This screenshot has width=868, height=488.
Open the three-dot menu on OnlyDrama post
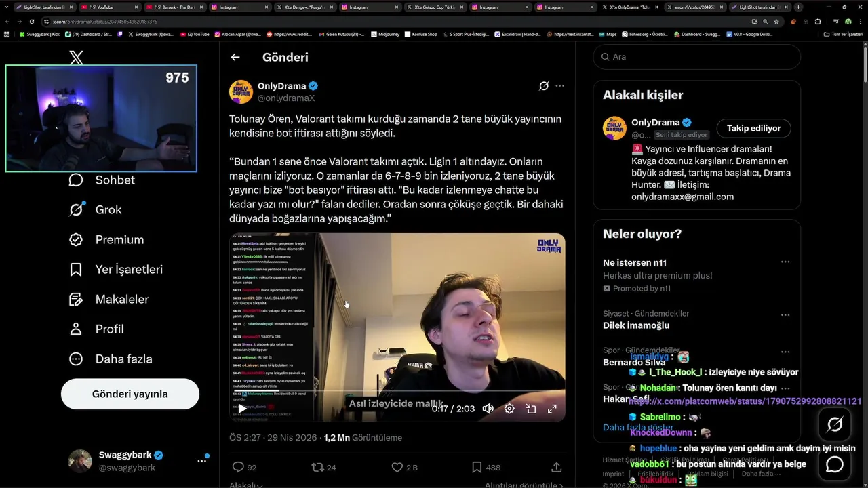(559, 86)
